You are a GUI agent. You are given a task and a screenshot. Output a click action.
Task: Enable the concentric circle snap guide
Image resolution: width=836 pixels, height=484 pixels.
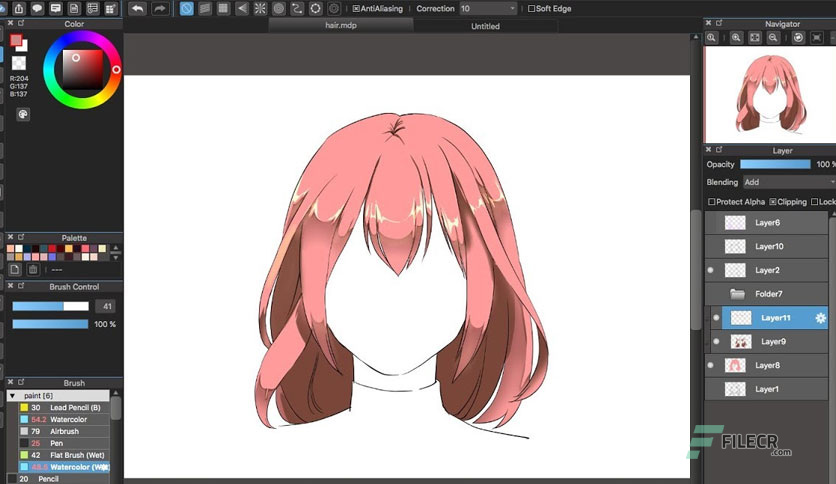278,9
